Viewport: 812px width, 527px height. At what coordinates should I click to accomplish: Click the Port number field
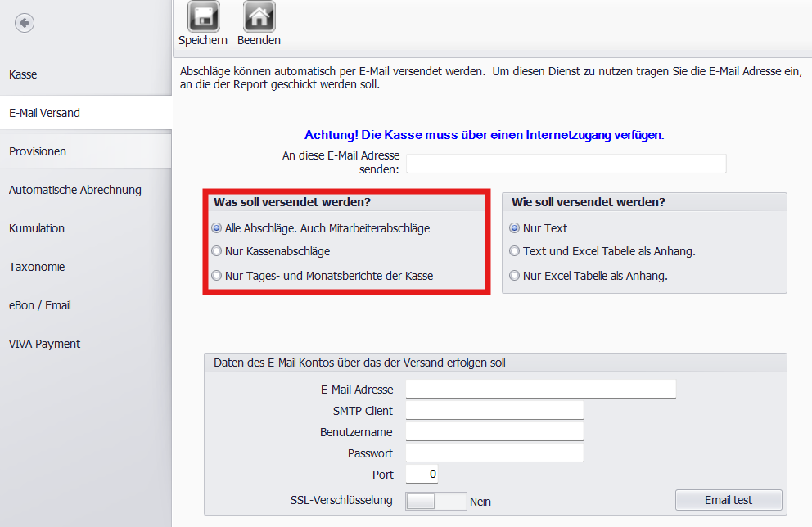(422, 474)
